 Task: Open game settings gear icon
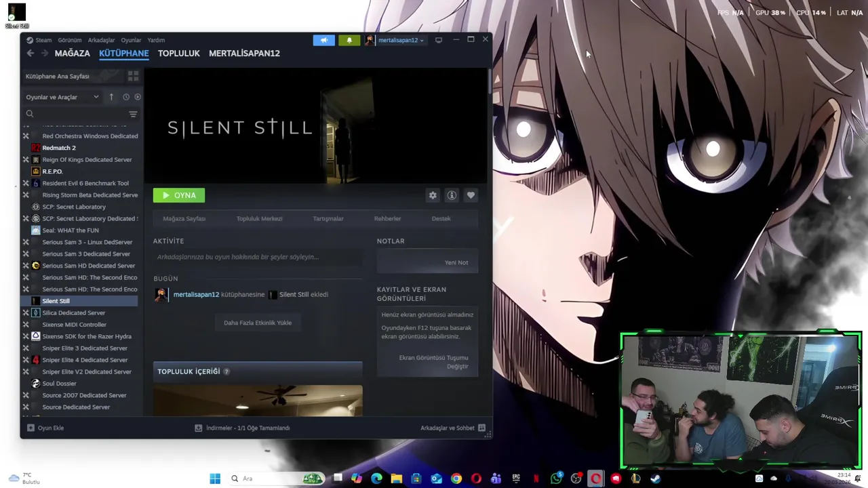[x=433, y=195]
